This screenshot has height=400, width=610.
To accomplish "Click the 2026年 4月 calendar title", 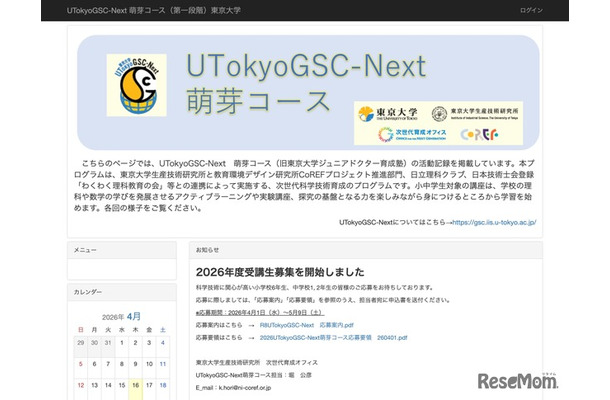I will 121,316.
